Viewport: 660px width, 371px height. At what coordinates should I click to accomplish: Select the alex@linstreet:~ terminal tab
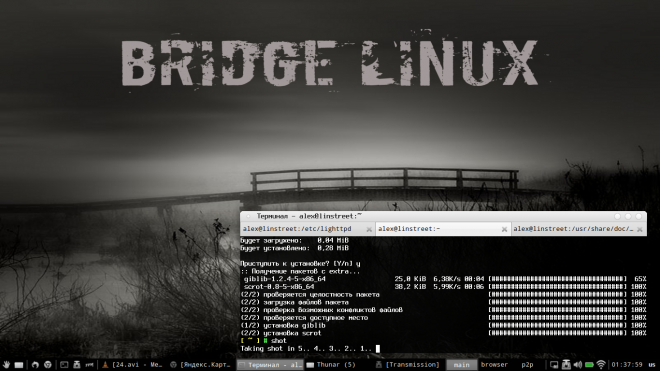pos(443,229)
